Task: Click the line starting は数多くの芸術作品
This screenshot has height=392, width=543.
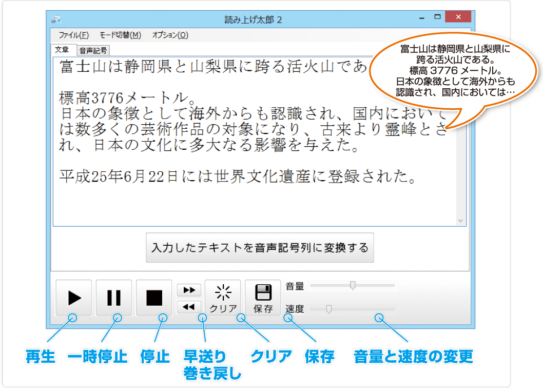Action: 253,129
